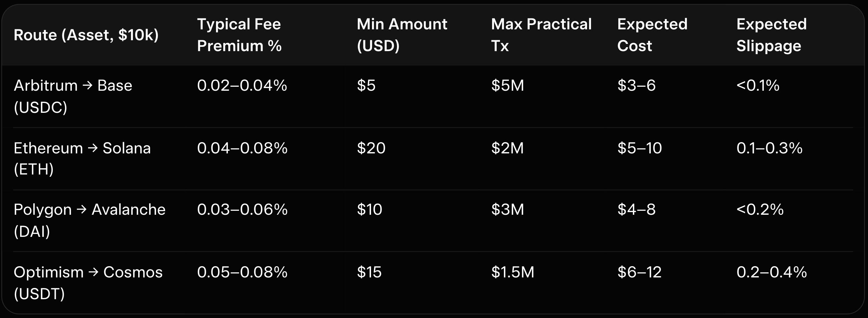The height and width of the screenshot is (318, 868).
Task: Click the "Typical Fee Premium %" header
Action: click(x=239, y=35)
